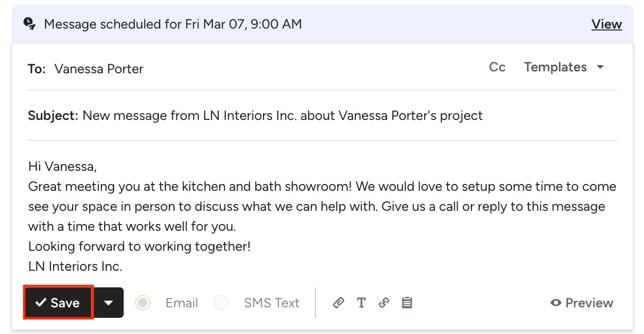Expand the arrow dropdown next to Save
The width and height of the screenshot is (644, 334).
(108, 303)
